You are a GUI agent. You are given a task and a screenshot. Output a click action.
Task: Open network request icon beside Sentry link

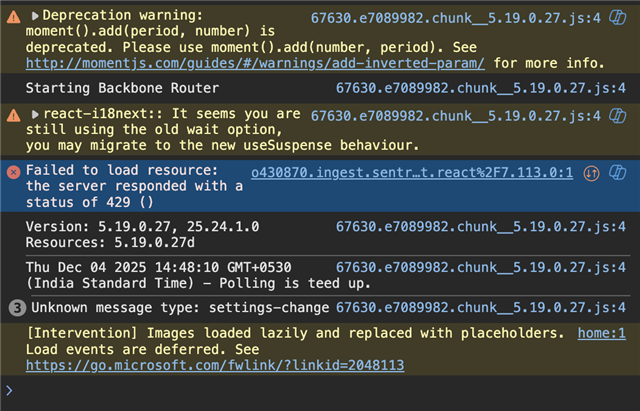pyautogui.click(x=591, y=172)
